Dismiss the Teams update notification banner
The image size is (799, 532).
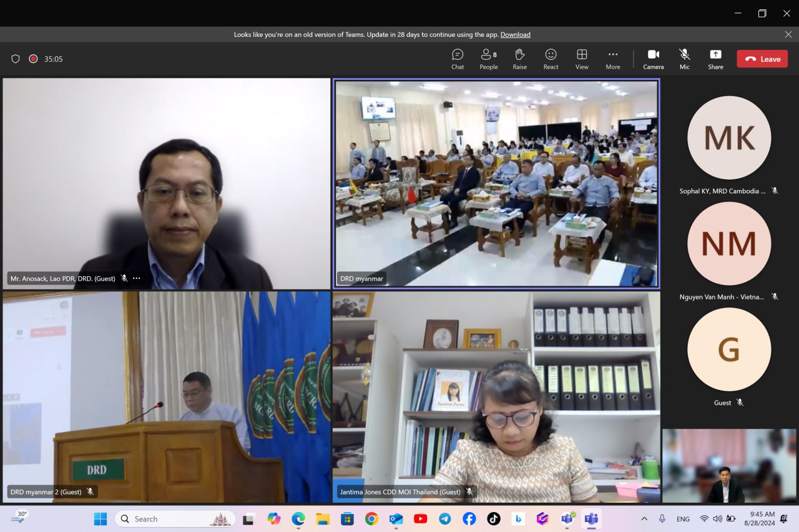coord(788,34)
